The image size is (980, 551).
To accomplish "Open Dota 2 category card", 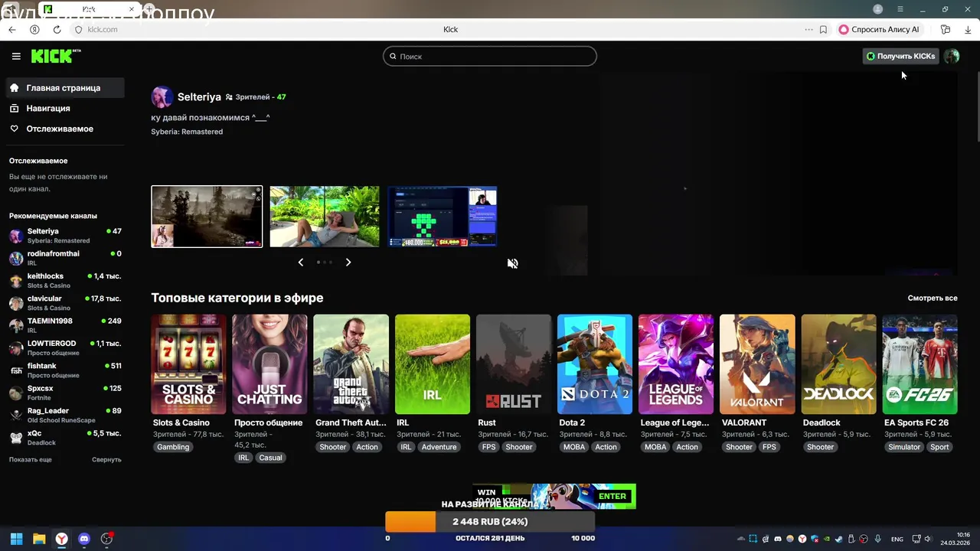I will click(595, 364).
